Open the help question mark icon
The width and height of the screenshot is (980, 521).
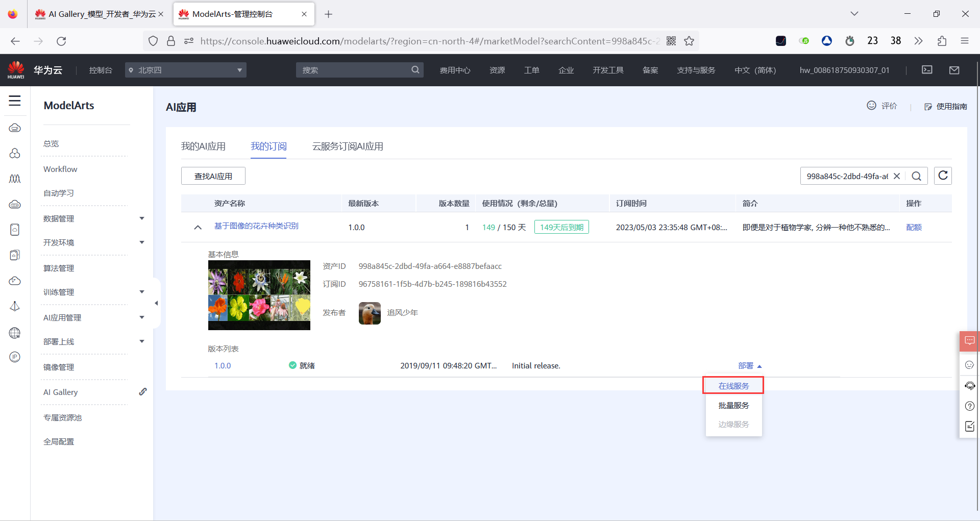click(x=969, y=406)
